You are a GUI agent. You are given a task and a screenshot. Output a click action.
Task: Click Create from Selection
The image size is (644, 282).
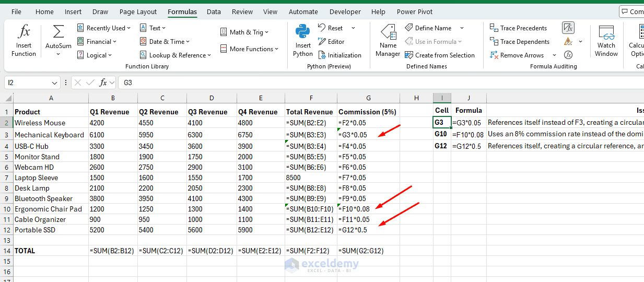tap(440, 55)
